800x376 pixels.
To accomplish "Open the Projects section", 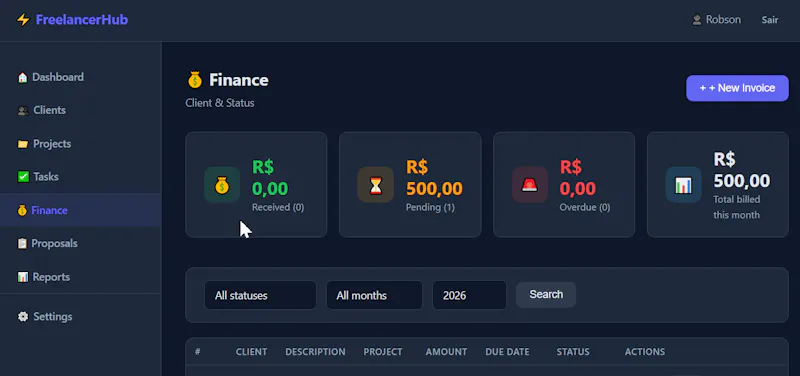I will point(81,144).
